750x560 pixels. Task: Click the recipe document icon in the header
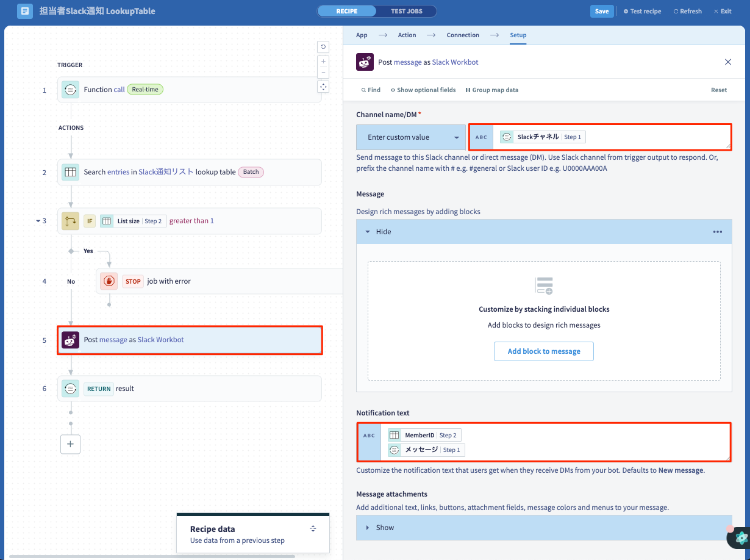(x=25, y=11)
